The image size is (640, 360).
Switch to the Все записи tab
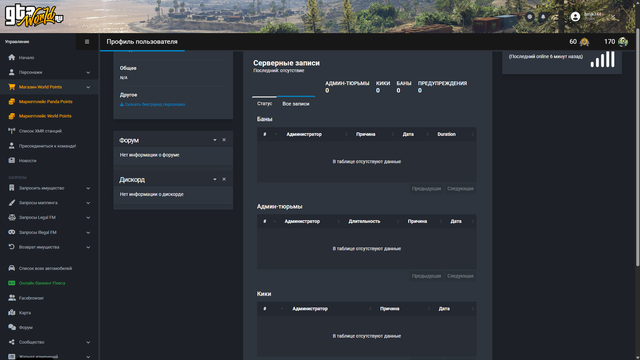(296, 104)
